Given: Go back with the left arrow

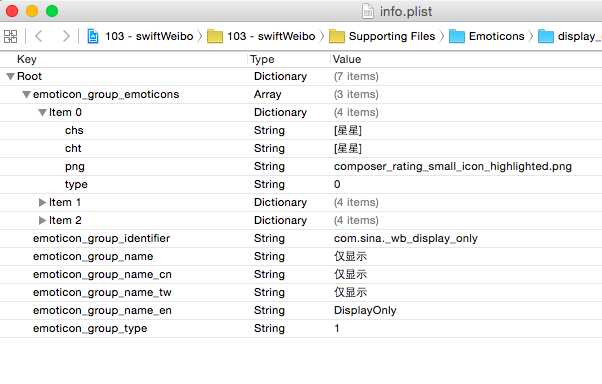Looking at the screenshot, I should 38,36.
